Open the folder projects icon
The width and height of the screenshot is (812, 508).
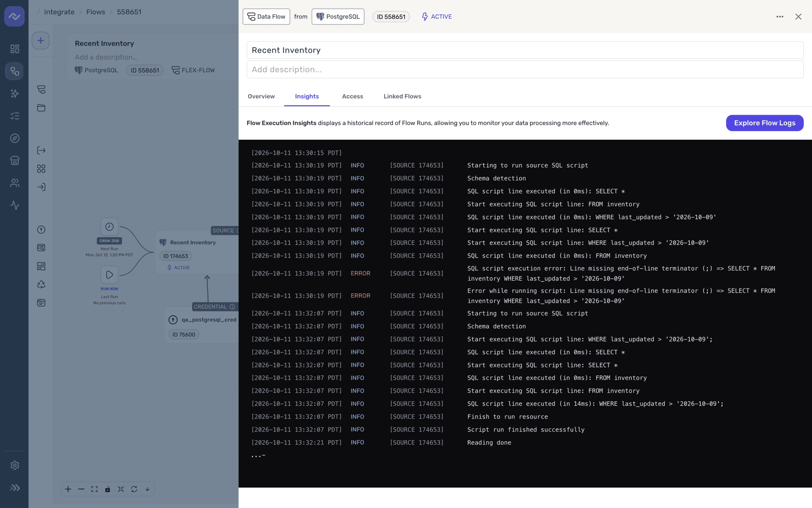(x=41, y=108)
